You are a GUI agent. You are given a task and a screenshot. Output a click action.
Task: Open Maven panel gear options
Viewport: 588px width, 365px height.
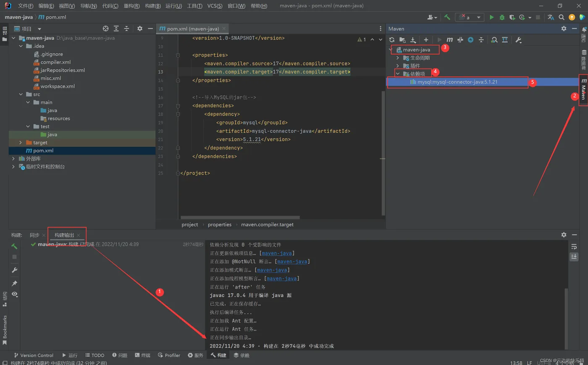pos(564,29)
